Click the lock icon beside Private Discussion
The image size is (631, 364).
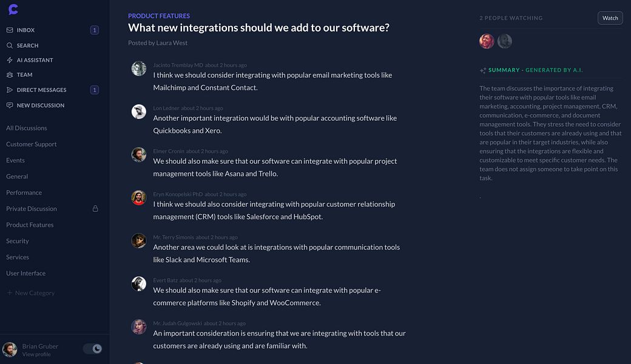click(95, 208)
